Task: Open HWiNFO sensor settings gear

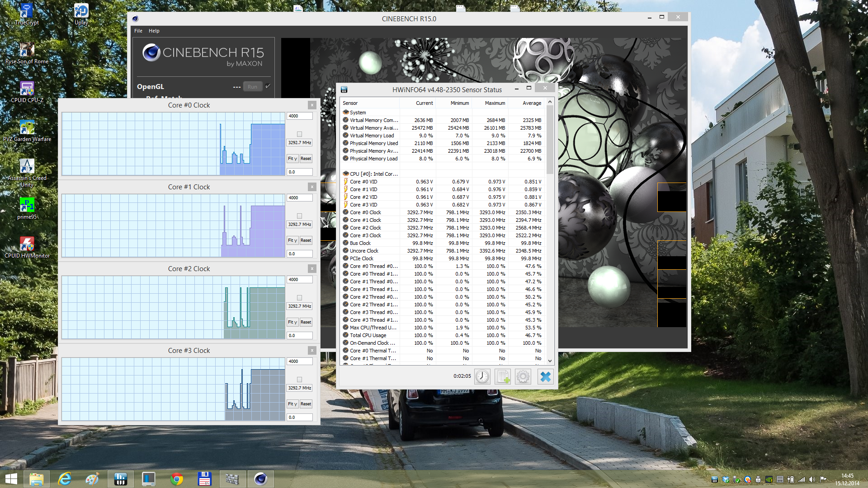Action: tap(523, 376)
